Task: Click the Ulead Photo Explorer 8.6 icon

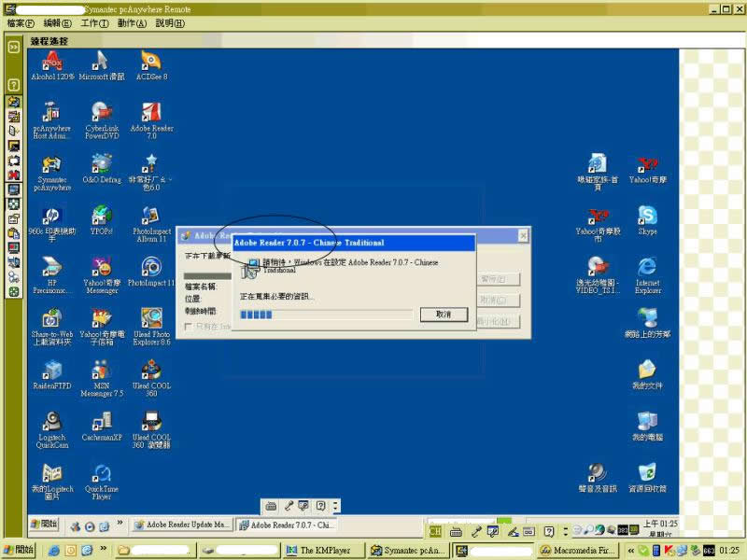Action: point(151,328)
